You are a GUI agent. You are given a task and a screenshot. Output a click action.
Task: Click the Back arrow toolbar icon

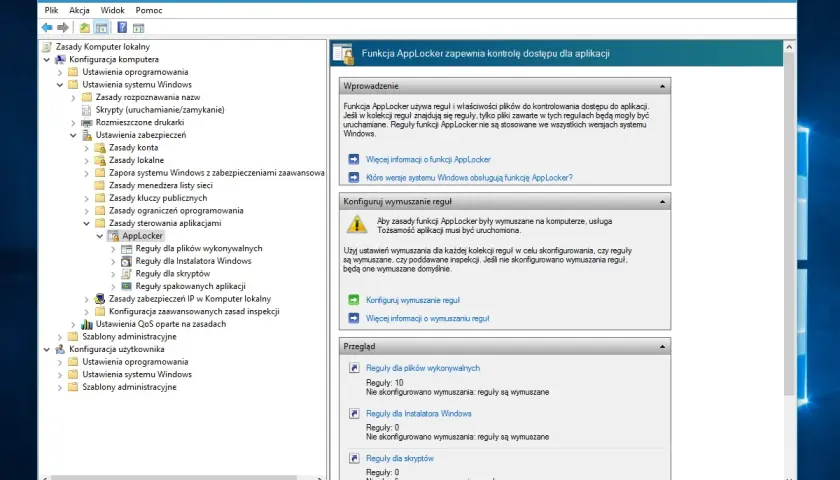[x=47, y=27]
